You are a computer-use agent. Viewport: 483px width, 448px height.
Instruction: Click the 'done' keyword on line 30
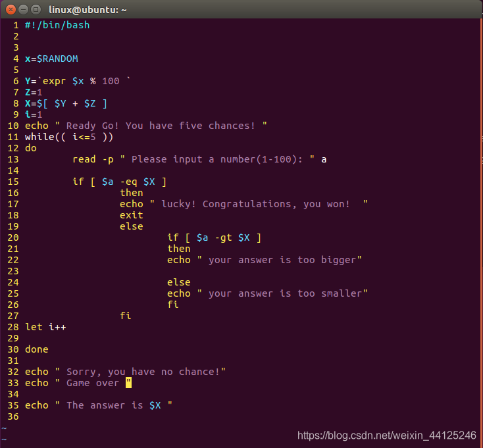tap(37, 349)
